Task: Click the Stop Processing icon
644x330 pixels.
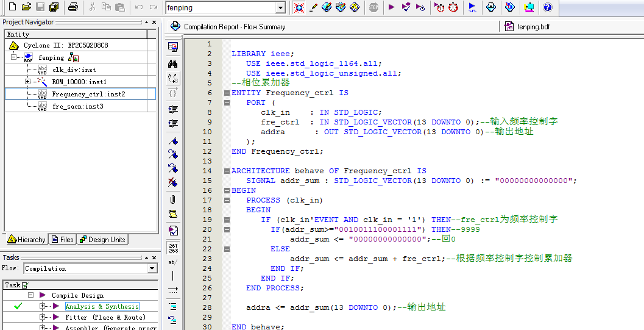Action: pyautogui.click(x=373, y=7)
